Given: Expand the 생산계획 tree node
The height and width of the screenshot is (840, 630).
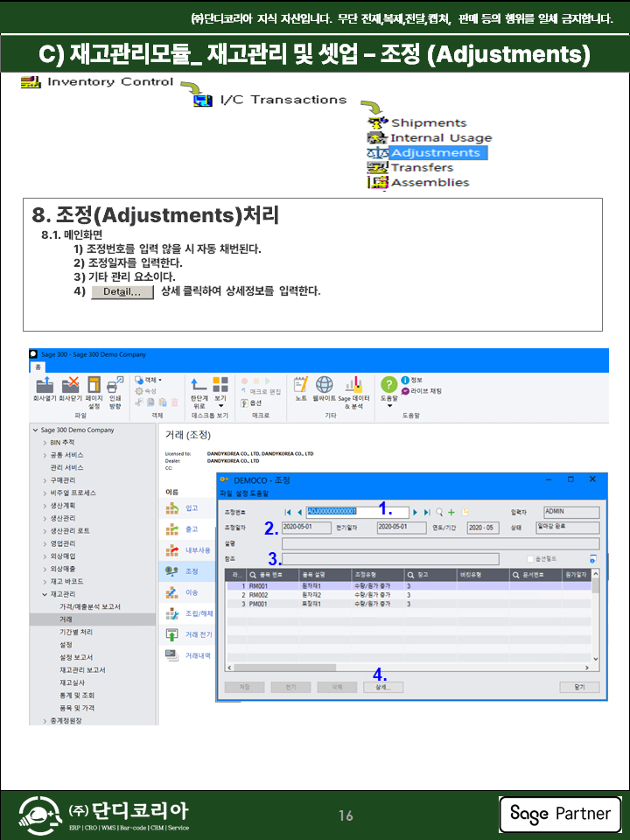Looking at the screenshot, I should click(x=45, y=506).
